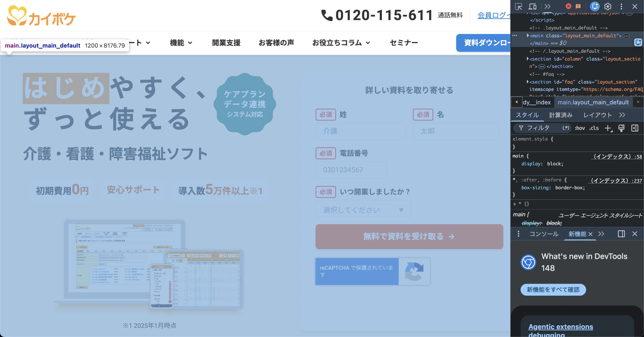Expand the section id="faq" node
The image size is (644, 337).
point(527,82)
